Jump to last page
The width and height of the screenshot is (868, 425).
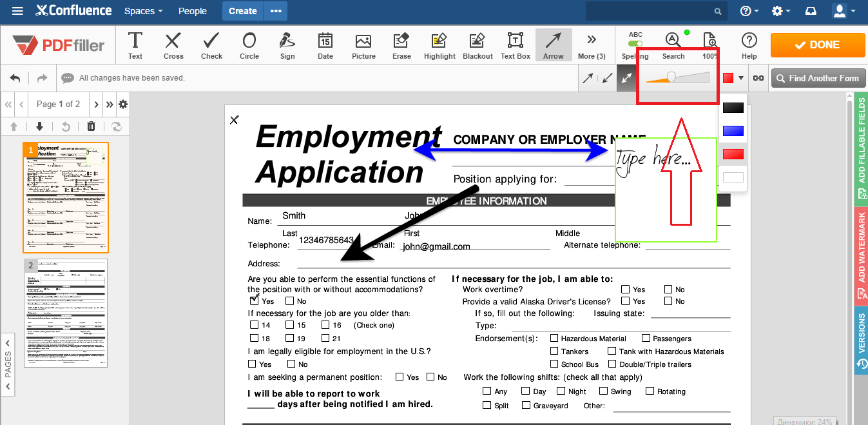[110, 104]
